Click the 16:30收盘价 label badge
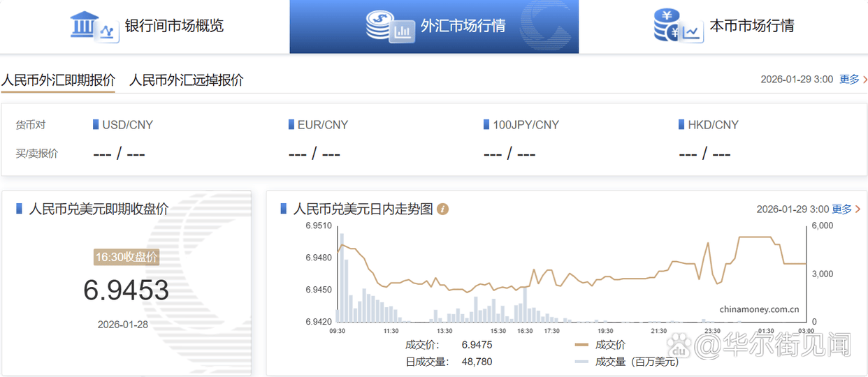Viewport: 868px width, 377px height. point(126,257)
